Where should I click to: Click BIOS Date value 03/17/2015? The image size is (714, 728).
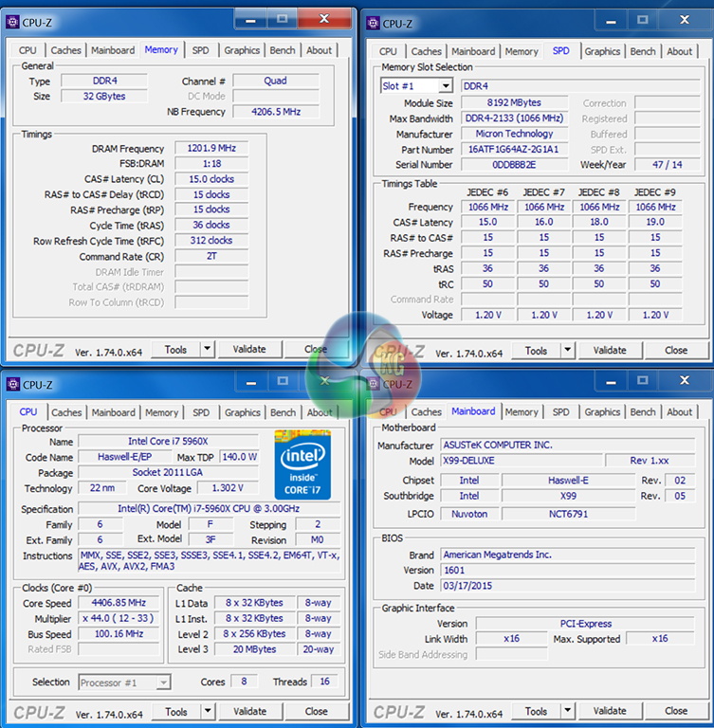click(568, 586)
